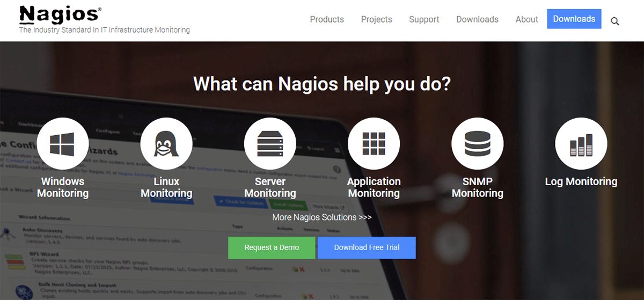Open the Products menu

tap(327, 19)
